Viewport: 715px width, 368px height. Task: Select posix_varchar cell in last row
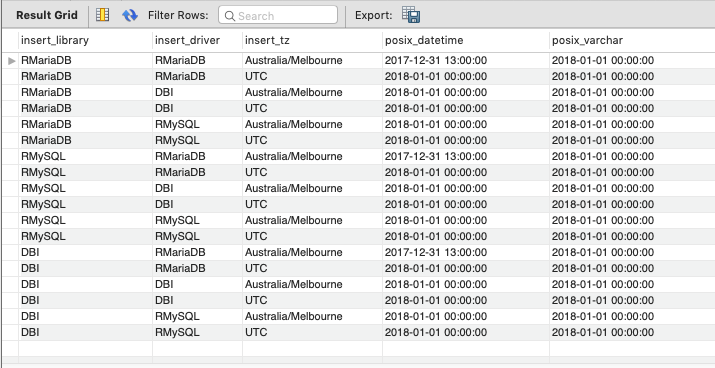click(632, 332)
